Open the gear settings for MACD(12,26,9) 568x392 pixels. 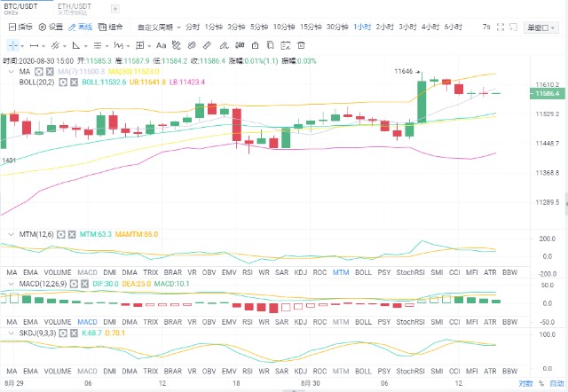pos(74,284)
